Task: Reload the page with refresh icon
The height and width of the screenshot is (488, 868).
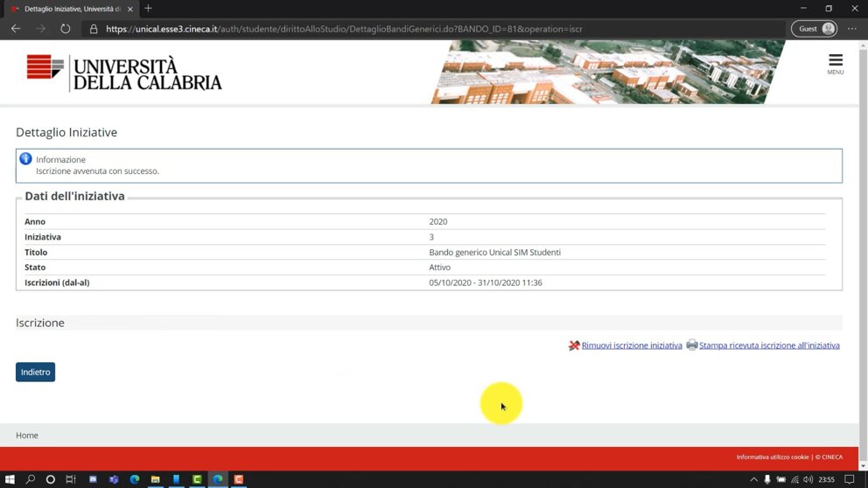Action: click(x=66, y=29)
